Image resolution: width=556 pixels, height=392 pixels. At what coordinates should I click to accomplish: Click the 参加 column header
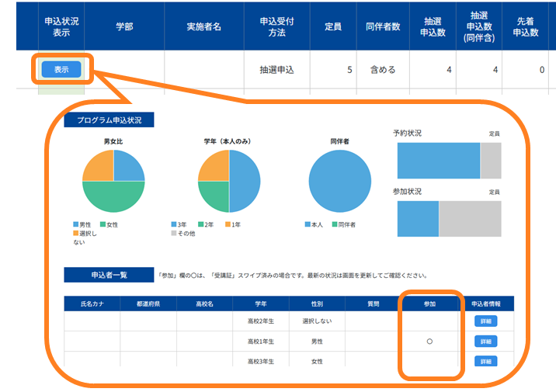tap(429, 304)
